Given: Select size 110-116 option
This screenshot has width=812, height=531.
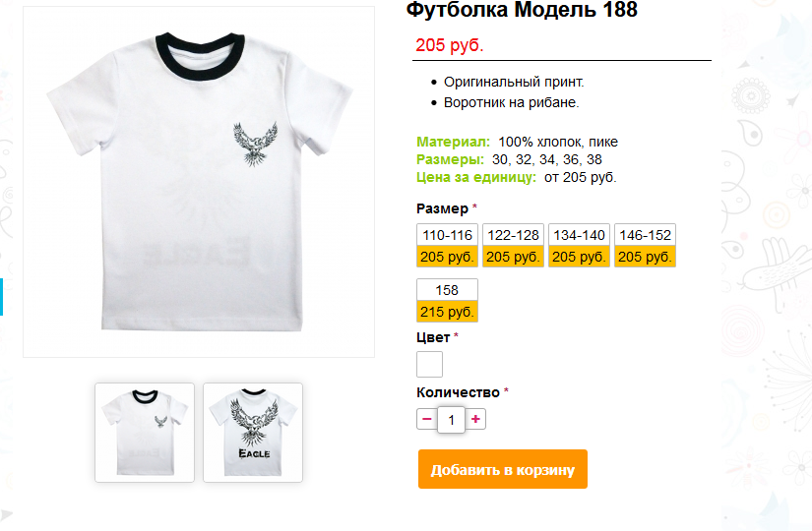Looking at the screenshot, I should (447, 245).
